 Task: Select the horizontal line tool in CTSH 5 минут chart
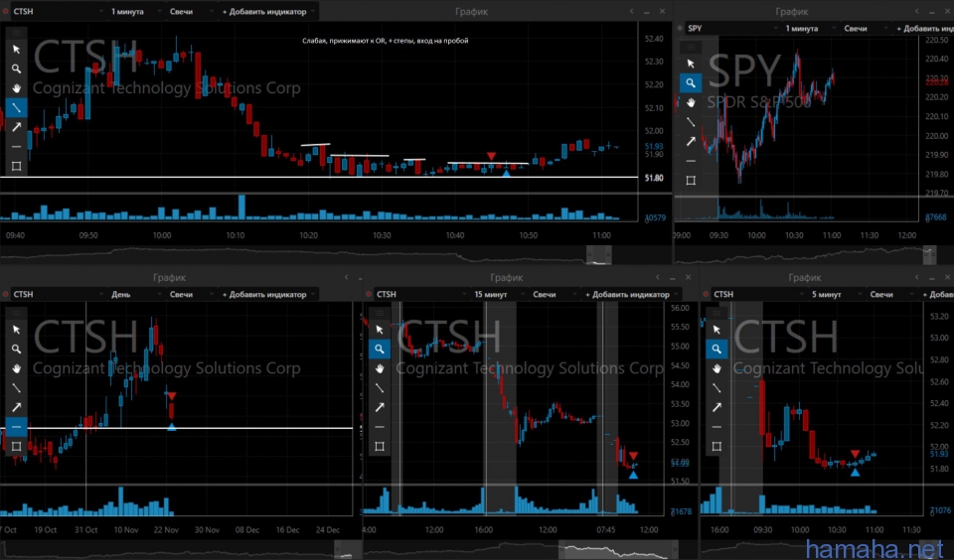[716, 427]
